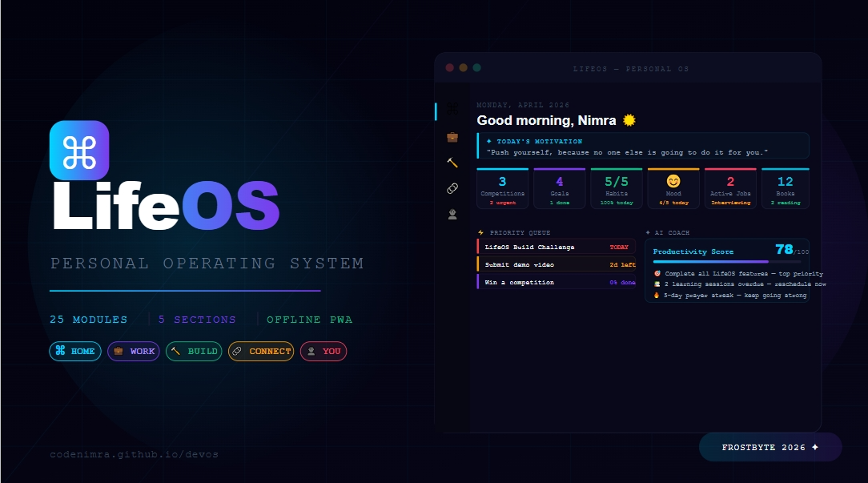The height and width of the screenshot is (483, 868).
Task: Open Home section in mockup sidebar
Action: [x=452, y=110]
